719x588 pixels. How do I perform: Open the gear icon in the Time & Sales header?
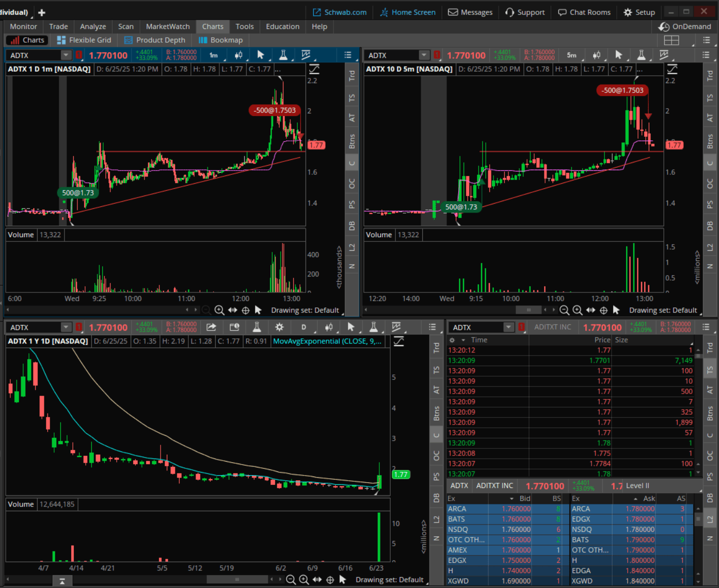(452, 340)
